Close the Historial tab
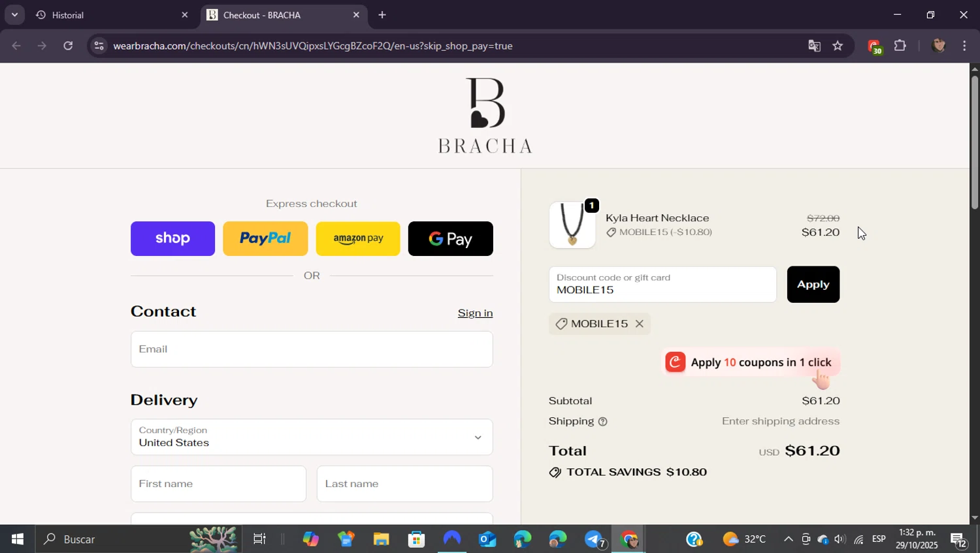 point(184,15)
